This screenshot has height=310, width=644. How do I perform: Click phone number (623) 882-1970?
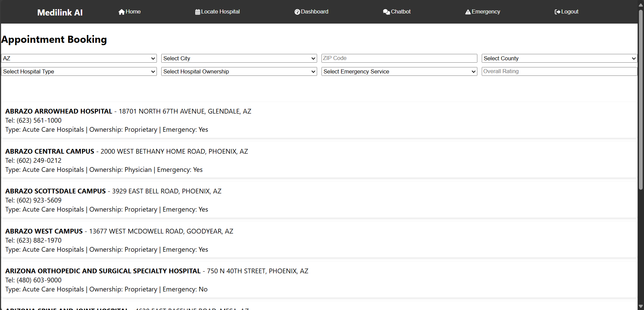coord(39,240)
